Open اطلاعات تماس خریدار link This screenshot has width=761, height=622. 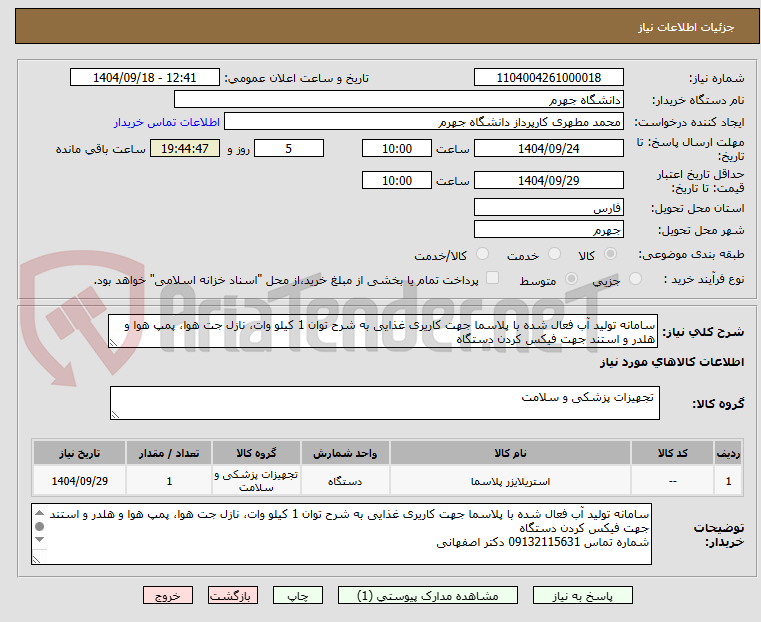pos(167,122)
